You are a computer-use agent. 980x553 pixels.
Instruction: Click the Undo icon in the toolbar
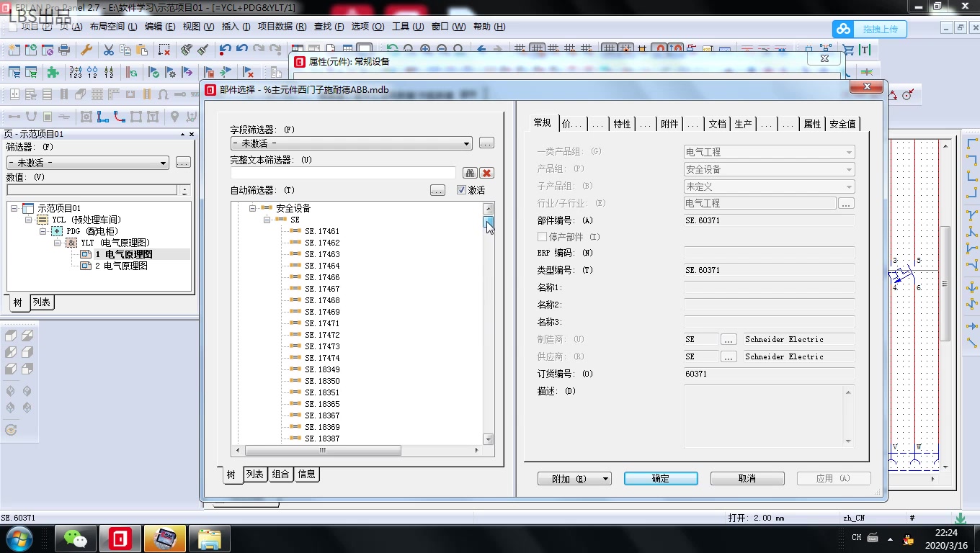click(x=226, y=49)
